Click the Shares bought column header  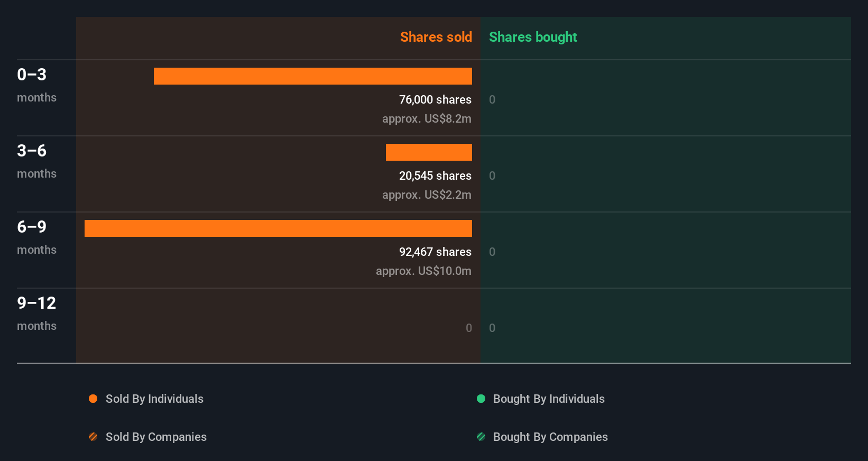533,37
